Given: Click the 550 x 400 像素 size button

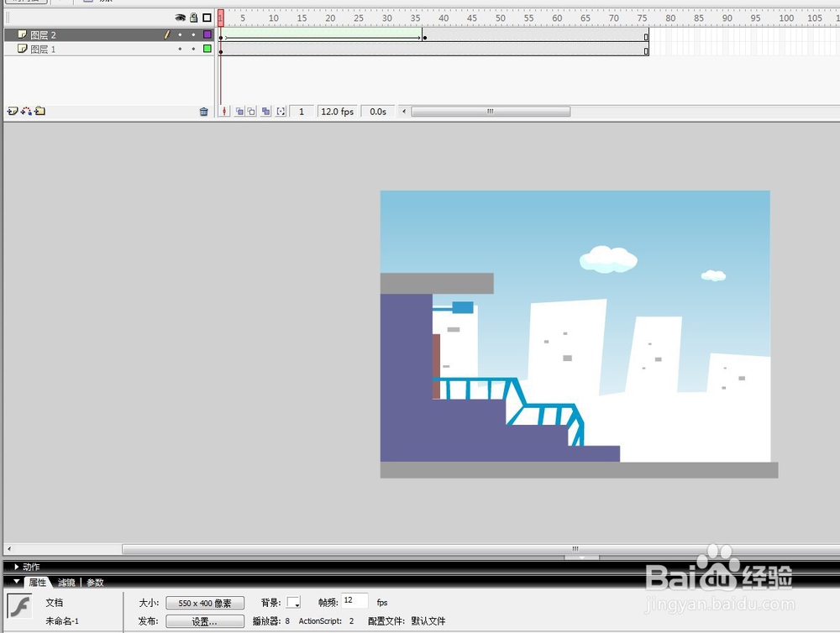Looking at the screenshot, I should coord(205,603).
